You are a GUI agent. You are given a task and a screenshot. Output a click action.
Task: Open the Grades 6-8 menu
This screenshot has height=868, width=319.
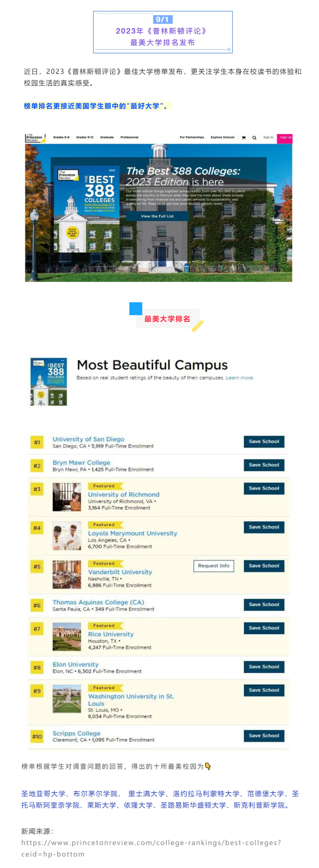[x=61, y=137]
